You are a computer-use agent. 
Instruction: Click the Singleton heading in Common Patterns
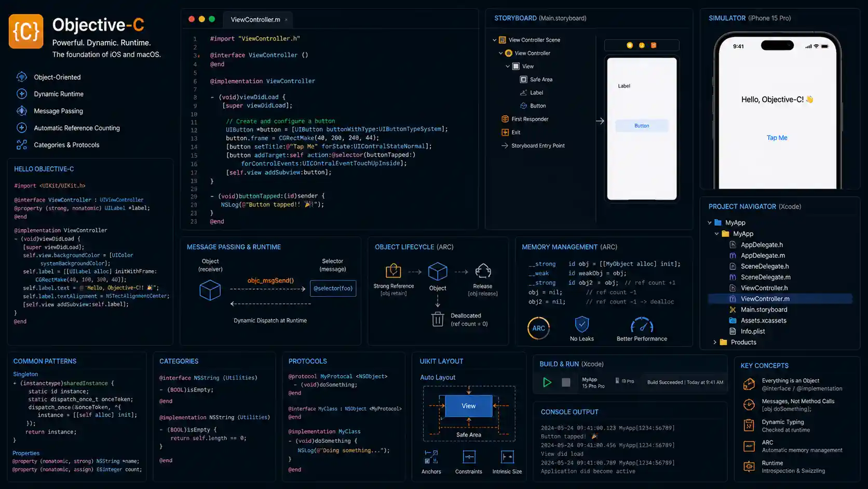tap(25, 374)
